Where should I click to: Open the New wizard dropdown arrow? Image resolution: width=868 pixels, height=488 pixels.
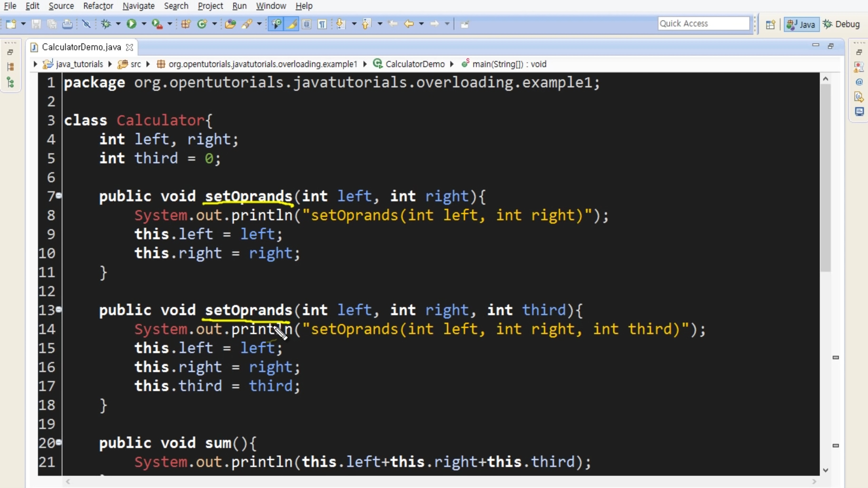pyautogui.click(x=23, y=24)
